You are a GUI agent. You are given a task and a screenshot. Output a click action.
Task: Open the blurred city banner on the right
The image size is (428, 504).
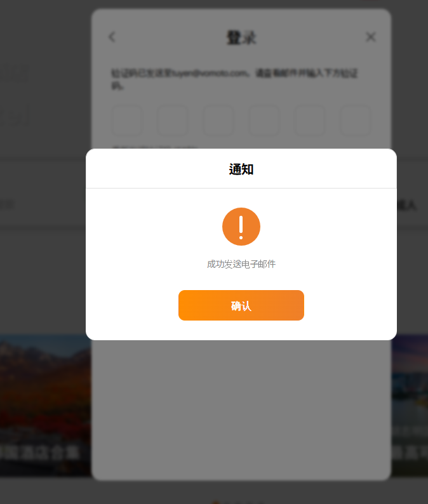coord(410,405)
